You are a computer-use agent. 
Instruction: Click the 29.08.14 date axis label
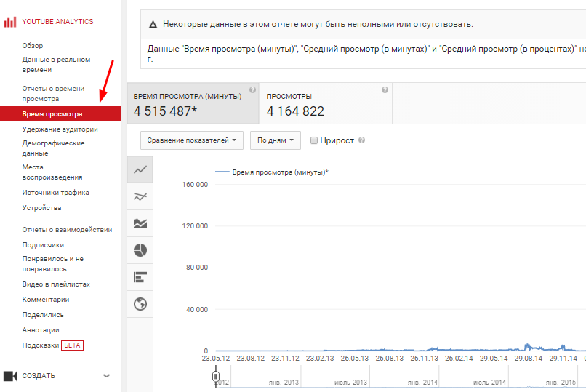528,359
